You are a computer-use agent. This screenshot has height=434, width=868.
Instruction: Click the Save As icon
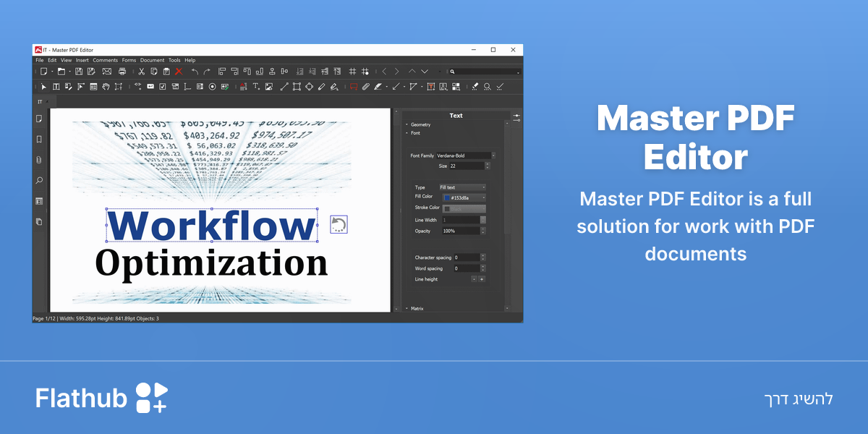[91, 72]
